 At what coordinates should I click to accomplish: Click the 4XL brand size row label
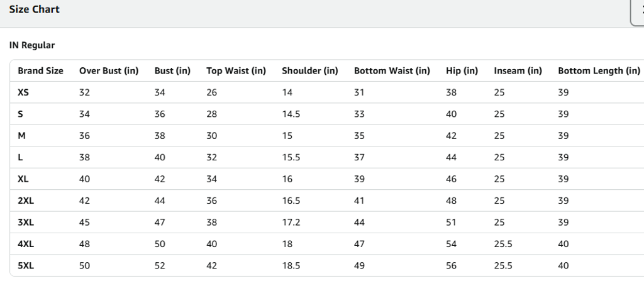(x=26, y=244)
